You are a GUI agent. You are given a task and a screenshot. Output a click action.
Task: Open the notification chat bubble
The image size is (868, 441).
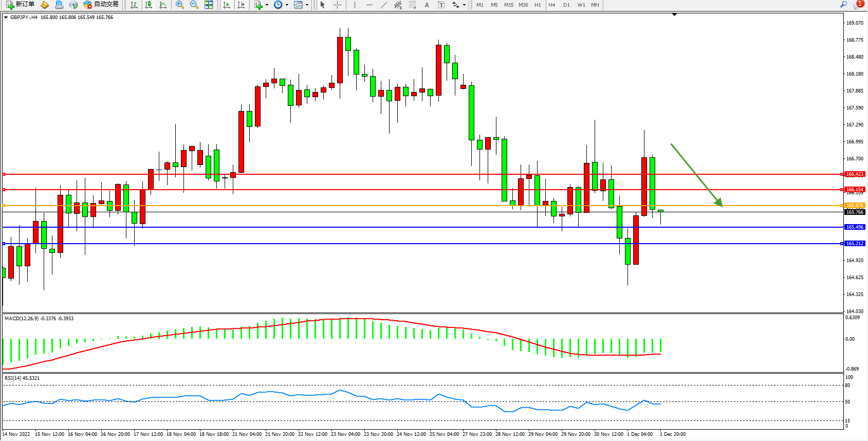coord(858,5)
